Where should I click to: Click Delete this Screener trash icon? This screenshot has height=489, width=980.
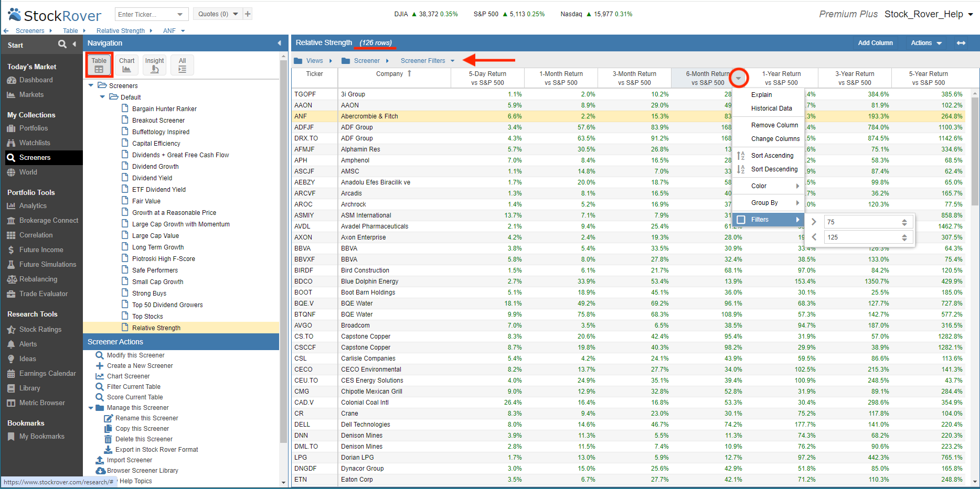click(x=108, y=439)
